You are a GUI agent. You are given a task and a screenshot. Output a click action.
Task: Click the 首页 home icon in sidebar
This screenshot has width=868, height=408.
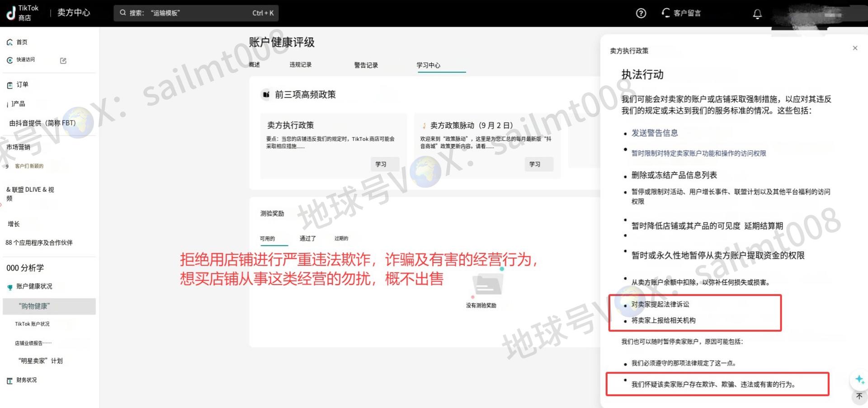click(x=9, y=42)
